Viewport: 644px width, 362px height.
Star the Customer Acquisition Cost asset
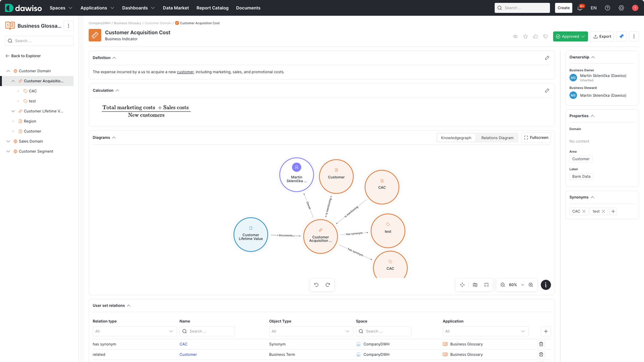pos(526,36)
